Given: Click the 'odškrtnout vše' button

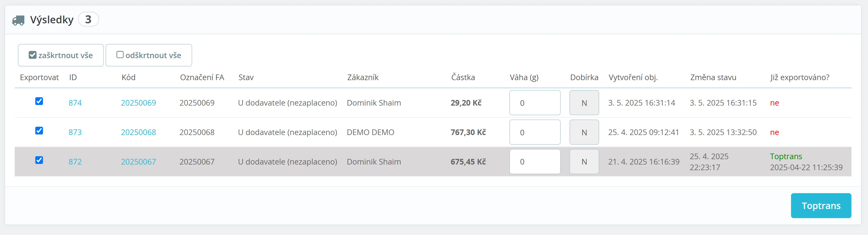Looking at the screenshot, I should point(149,55).
